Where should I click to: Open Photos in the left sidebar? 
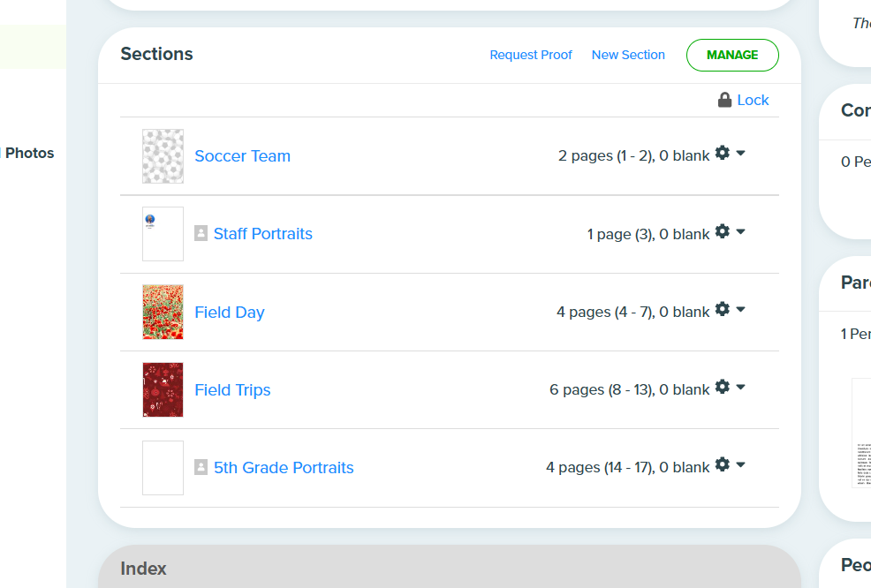click(29, 154)
